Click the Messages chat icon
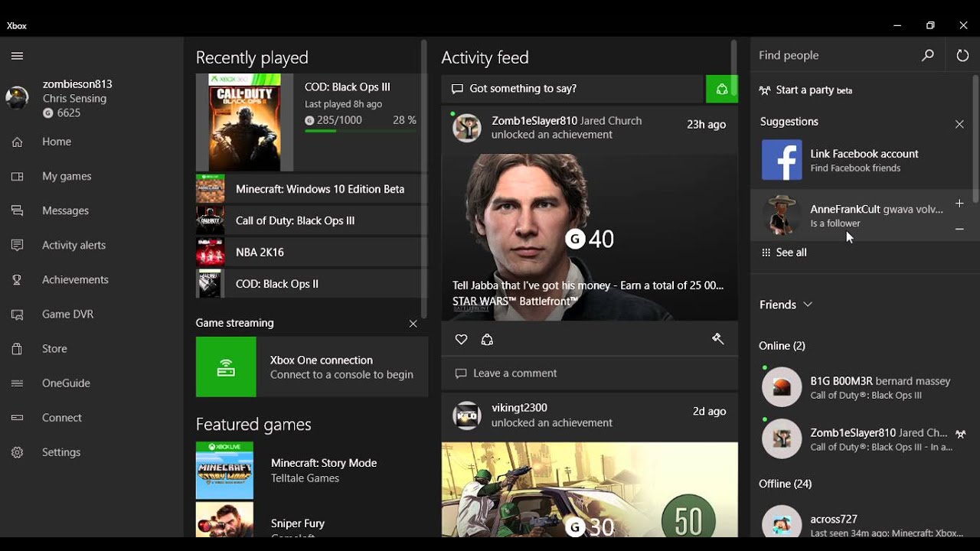The image size is (980, 551). click(x=17, y=210)
